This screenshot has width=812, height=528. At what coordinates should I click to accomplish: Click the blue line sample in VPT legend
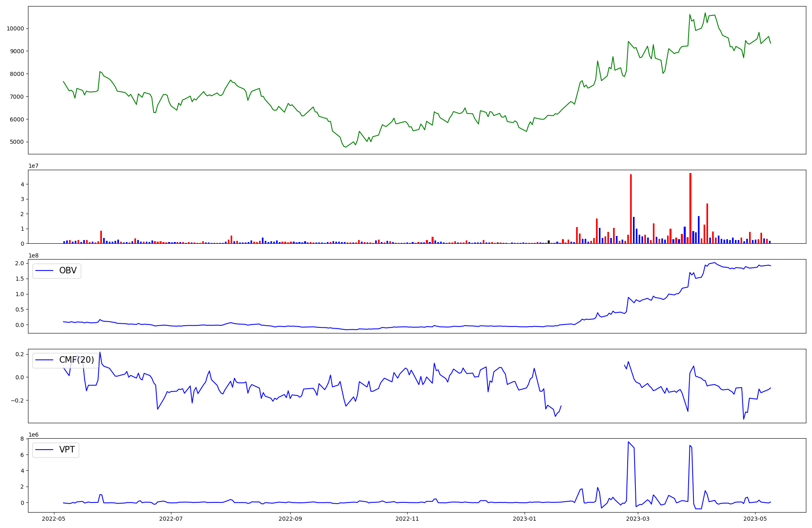point(45,450)
